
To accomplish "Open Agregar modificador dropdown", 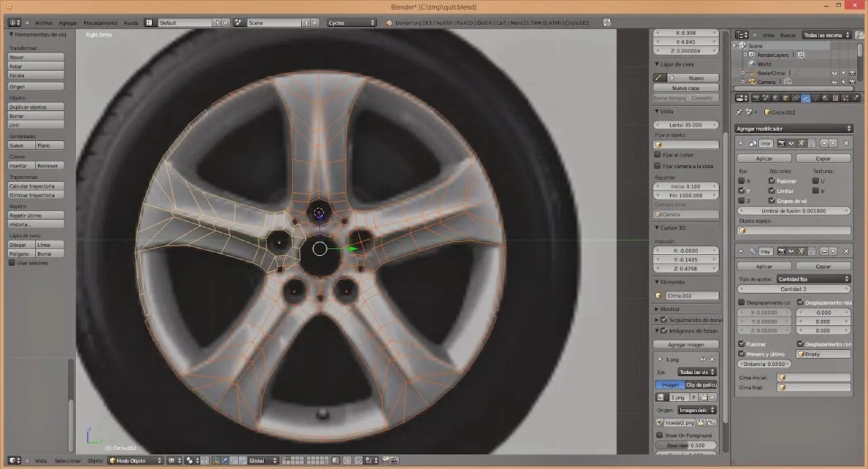I will 793,129.
